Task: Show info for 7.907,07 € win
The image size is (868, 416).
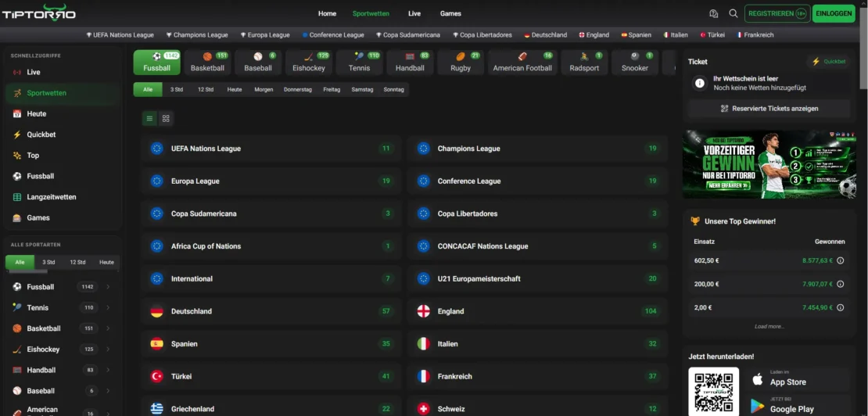Action: [840, 284]
